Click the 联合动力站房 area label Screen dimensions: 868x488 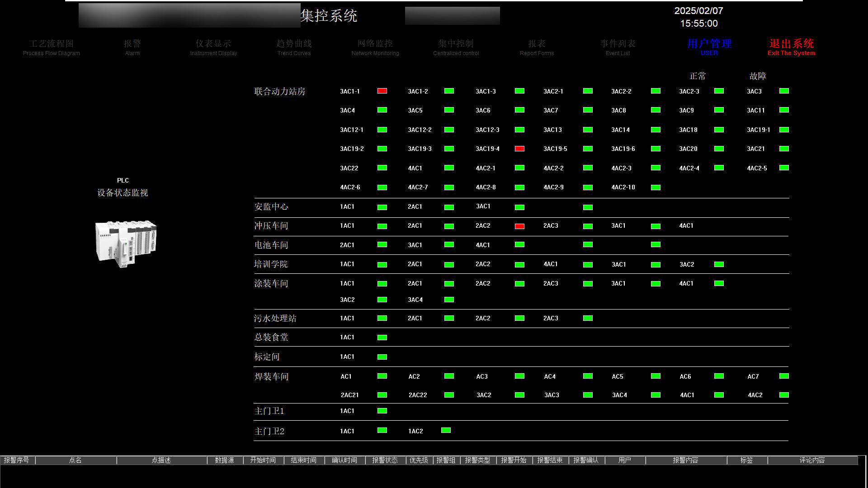click(280, 91)
